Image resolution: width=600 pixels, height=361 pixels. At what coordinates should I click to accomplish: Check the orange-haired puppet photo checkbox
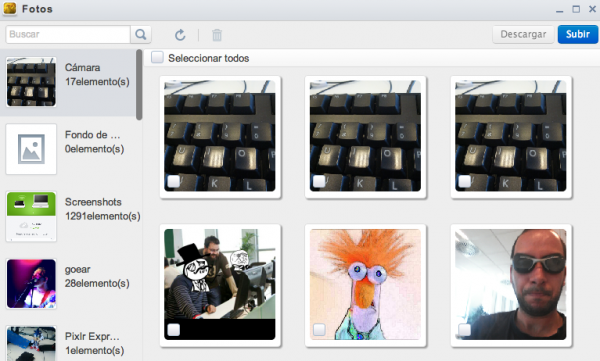[x=319, y=330]
